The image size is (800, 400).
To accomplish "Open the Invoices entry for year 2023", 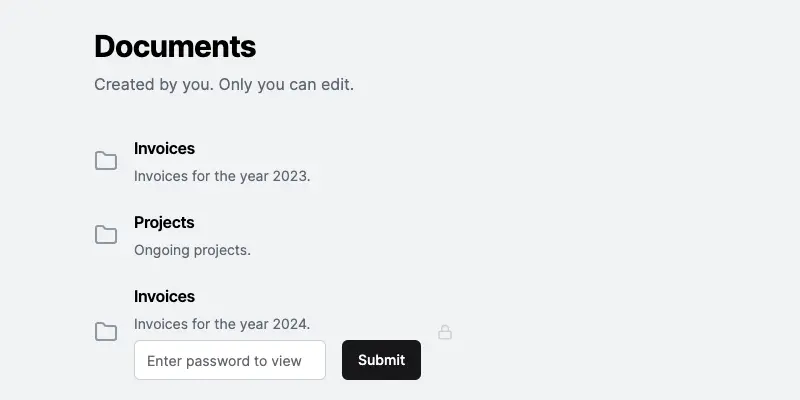I will pos(164,148).
